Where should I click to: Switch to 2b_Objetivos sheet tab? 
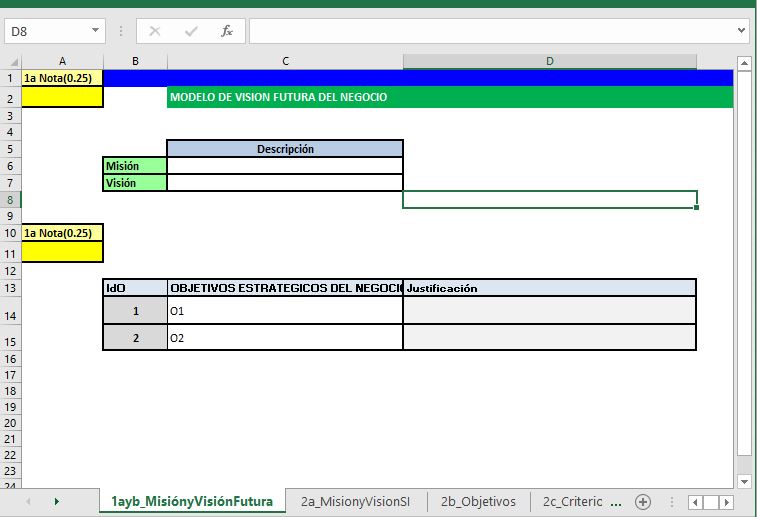click(478, 502)
